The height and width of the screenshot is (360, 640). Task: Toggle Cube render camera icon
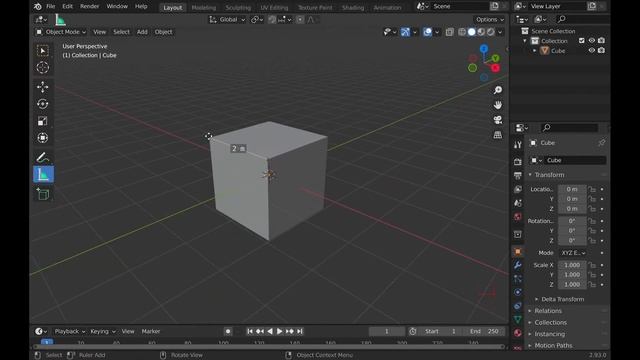[x=601, y=51]
